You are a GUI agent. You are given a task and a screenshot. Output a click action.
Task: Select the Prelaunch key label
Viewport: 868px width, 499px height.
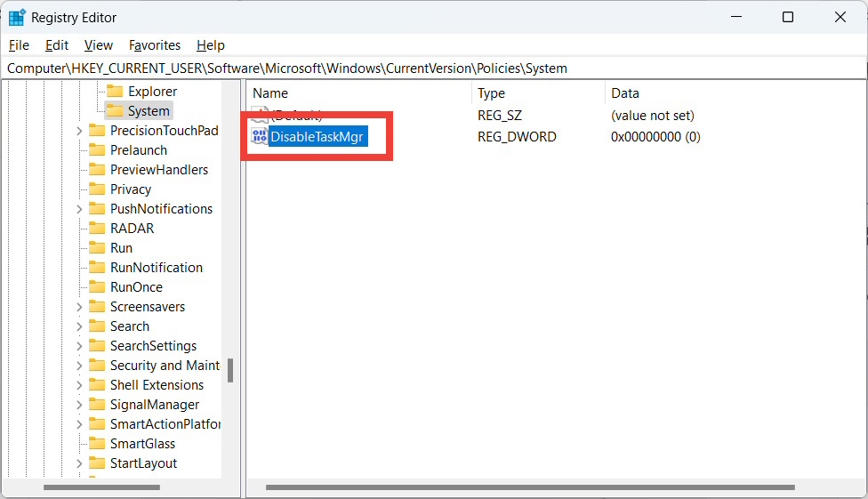[x=139, y=150]
